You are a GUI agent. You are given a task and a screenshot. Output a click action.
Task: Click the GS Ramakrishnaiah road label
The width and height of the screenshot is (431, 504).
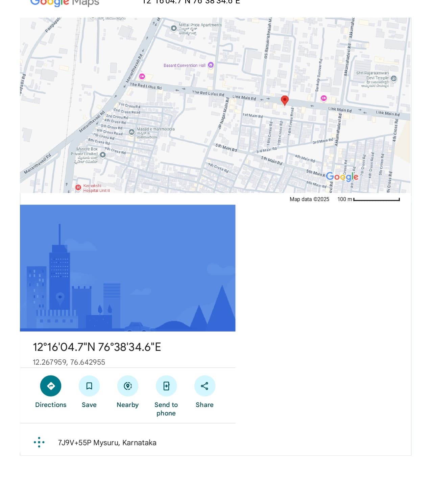click(268, 38)
